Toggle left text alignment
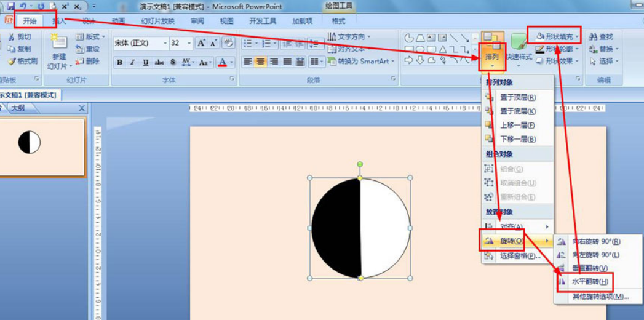 (247, 62)
